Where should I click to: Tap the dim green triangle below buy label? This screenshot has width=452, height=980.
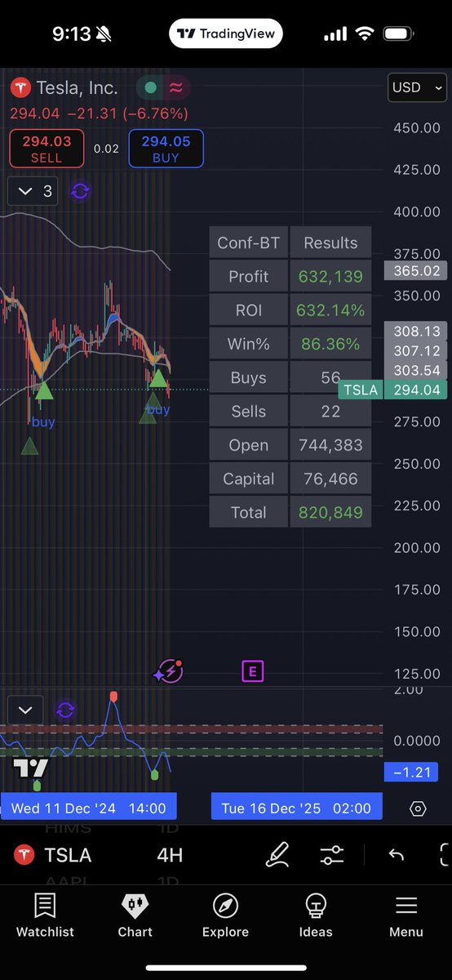[29, 445]
